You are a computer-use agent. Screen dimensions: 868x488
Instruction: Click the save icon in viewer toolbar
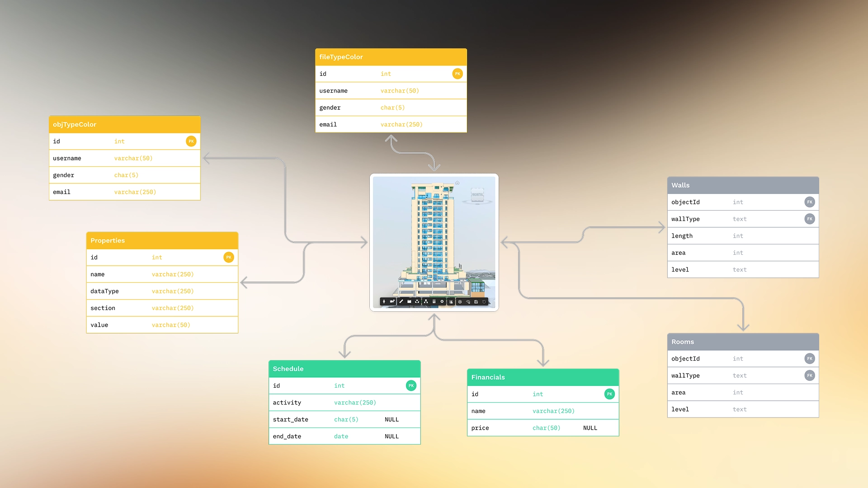pyautogui.click(x=476, y=301)
